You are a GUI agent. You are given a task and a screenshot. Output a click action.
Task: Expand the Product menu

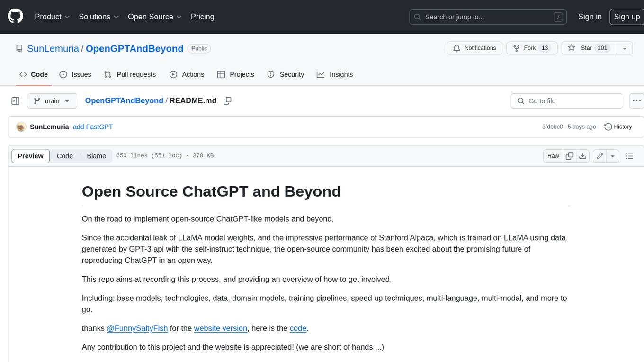[x=52, y=17]
